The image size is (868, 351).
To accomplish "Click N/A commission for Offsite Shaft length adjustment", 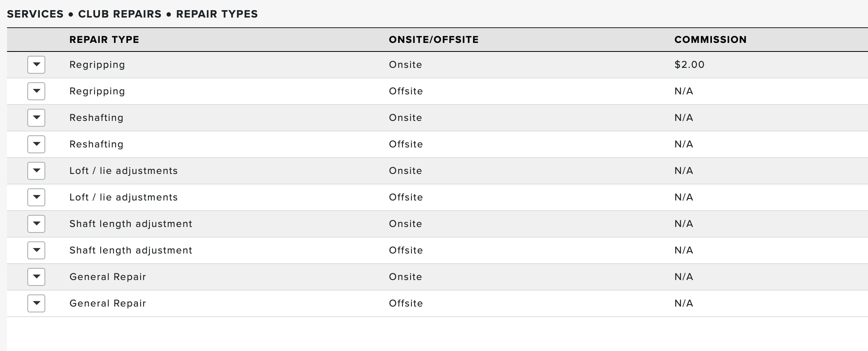I will tap(684, 250).
